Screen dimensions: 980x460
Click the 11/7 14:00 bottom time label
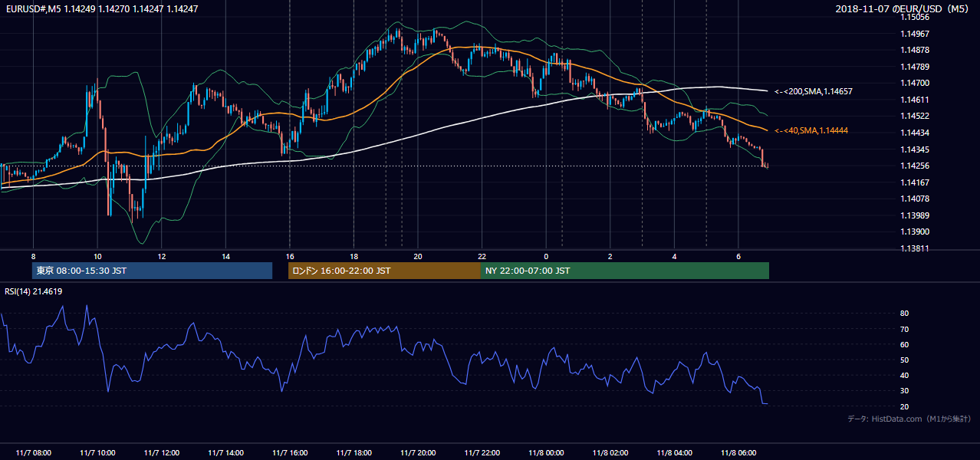(225, 452)
